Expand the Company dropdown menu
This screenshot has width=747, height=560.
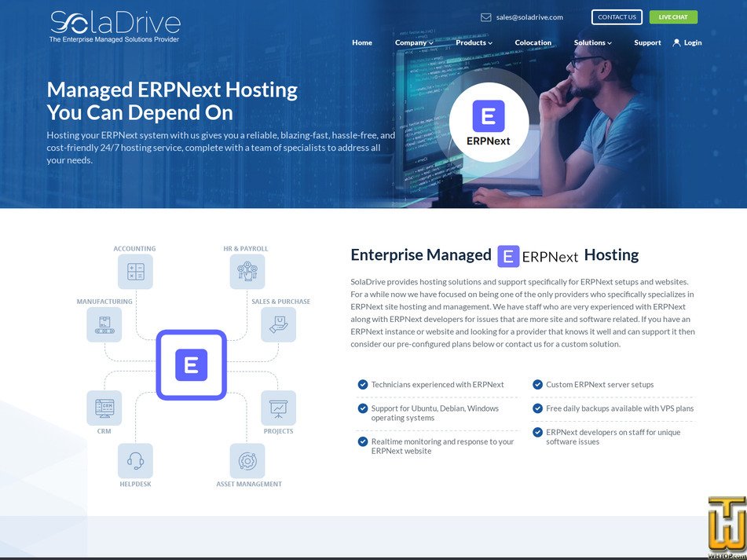(x=414, y=42)
